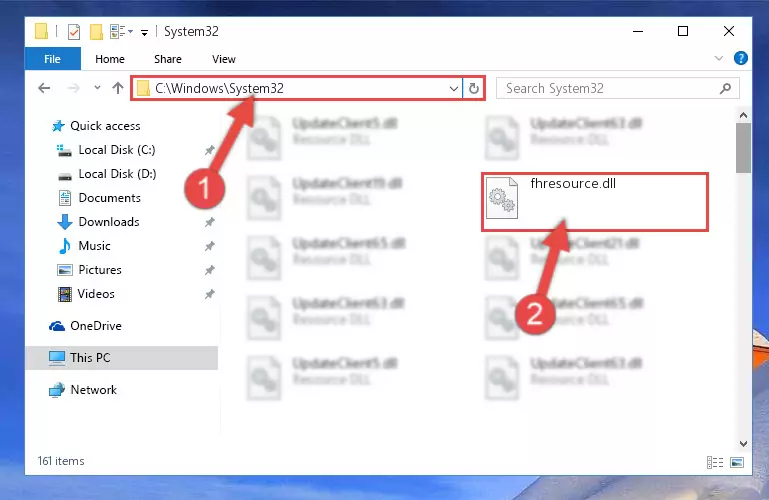Click the Properties checkmark icon in title bar
Screen dimensions: 769x500
point(74,32)
